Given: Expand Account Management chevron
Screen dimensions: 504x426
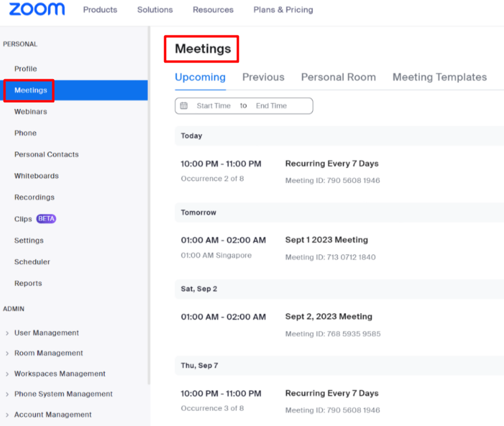Looking at the screenshot, I should pos(7,415).
